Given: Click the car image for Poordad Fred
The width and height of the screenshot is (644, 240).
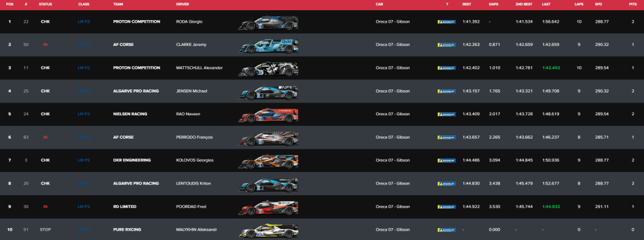Looking at the screenshot, I should pos(268,208).
